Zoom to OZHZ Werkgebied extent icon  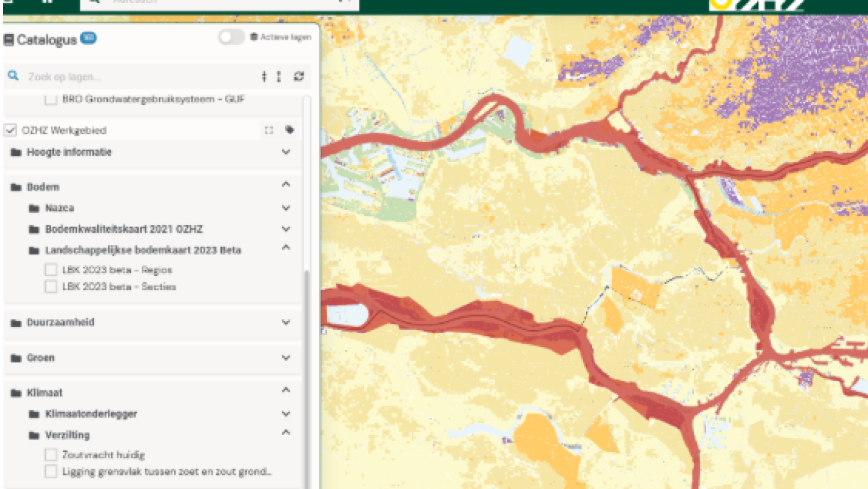coord(269,130)
